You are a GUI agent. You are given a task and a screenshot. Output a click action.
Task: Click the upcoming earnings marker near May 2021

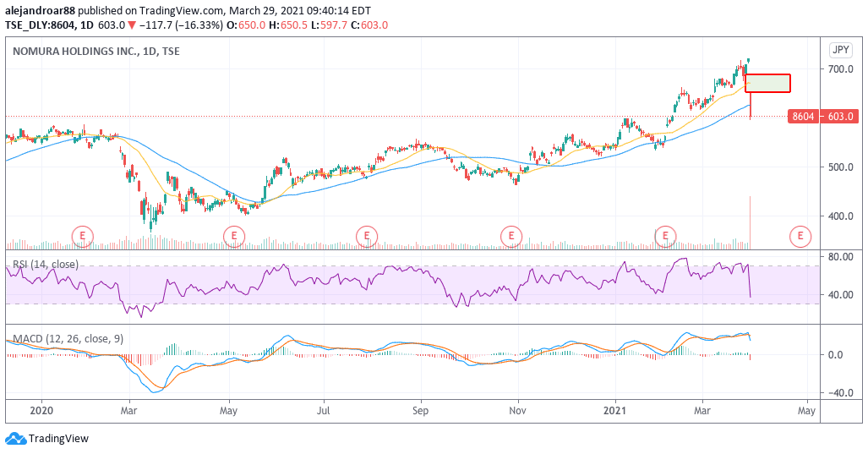(x=800, y=237)
